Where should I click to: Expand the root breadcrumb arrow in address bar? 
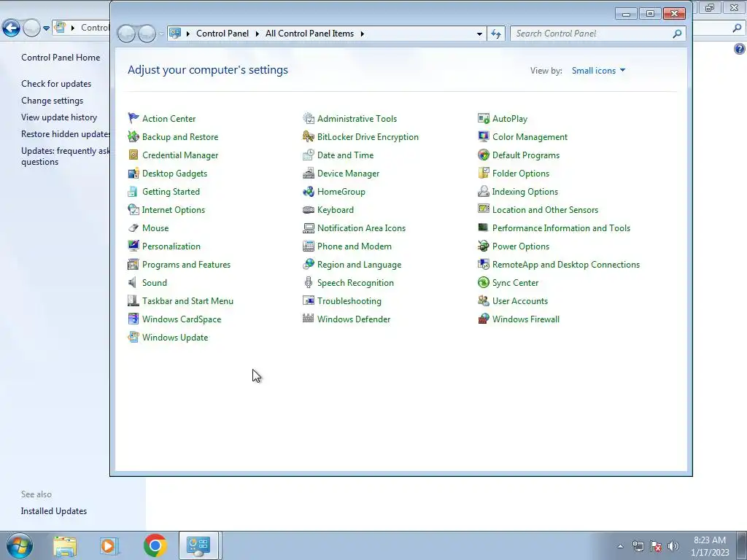pyautogui.click(x=187, y=34)
